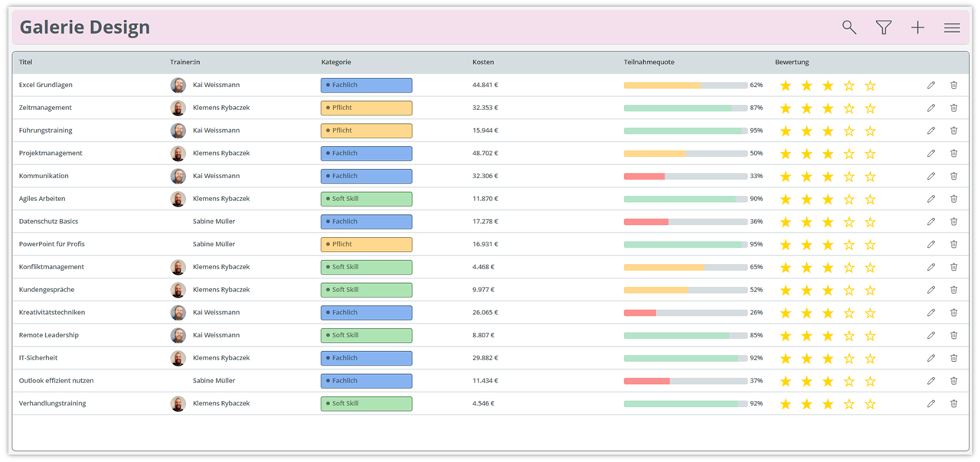The width and height of the screenshot is (980, 462).
Task: Sort by the Kosten column header
Action: point(483,62)
